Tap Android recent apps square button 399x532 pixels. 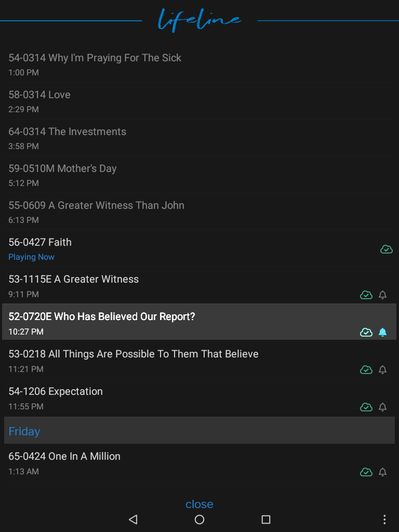[x=266, y=519]
